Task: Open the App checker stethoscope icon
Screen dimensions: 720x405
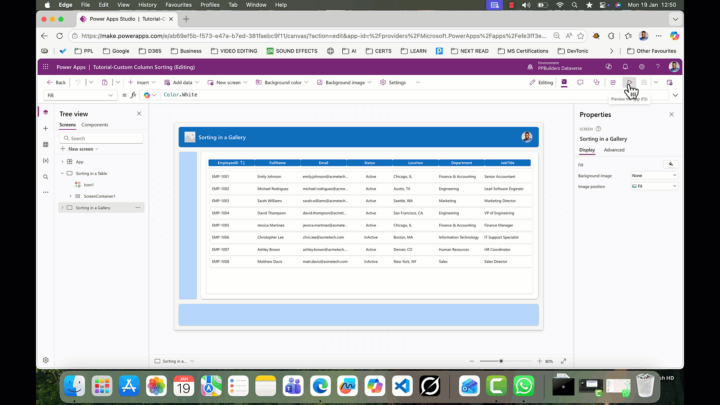Action: tap(596, 83)
